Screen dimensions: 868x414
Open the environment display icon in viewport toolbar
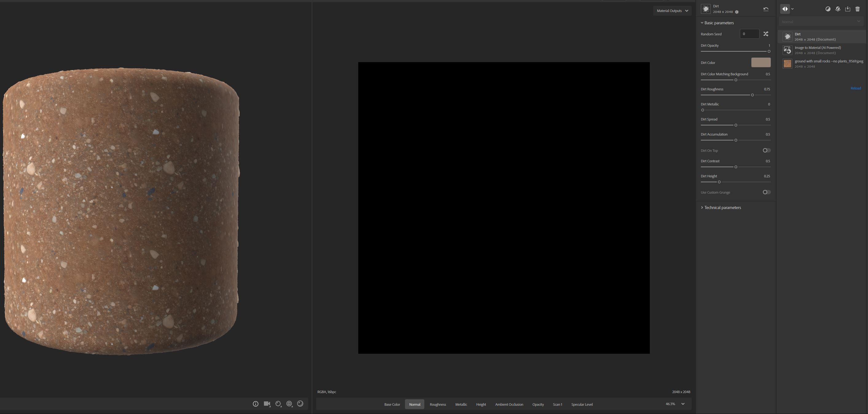289,404
